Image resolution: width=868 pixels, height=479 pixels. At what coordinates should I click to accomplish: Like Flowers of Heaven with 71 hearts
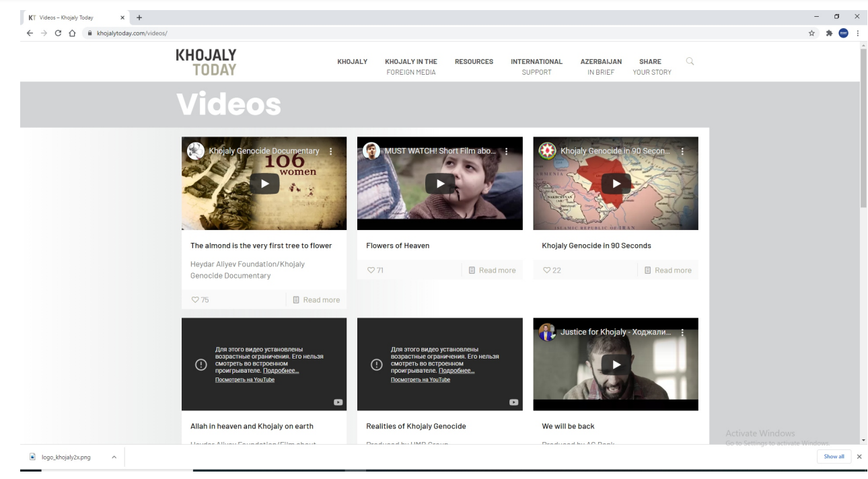(375, 270)
